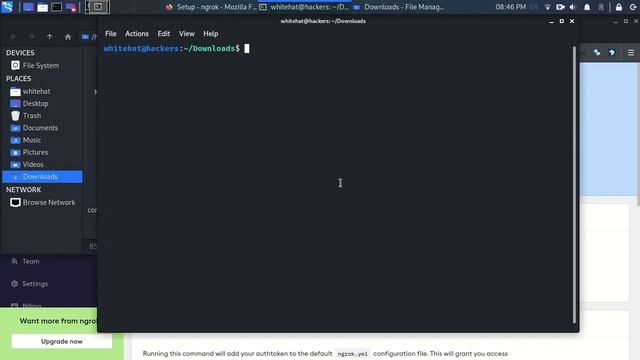The width and height of the screenshot is (640, 360).
Task: Open the terminal Help menu
Action: [x=211, y=34]
